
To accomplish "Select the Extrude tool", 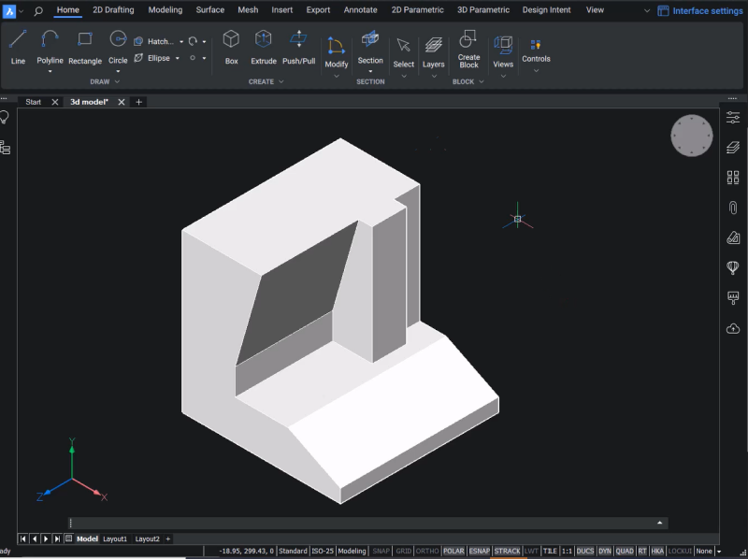I will tap(264, 47).
